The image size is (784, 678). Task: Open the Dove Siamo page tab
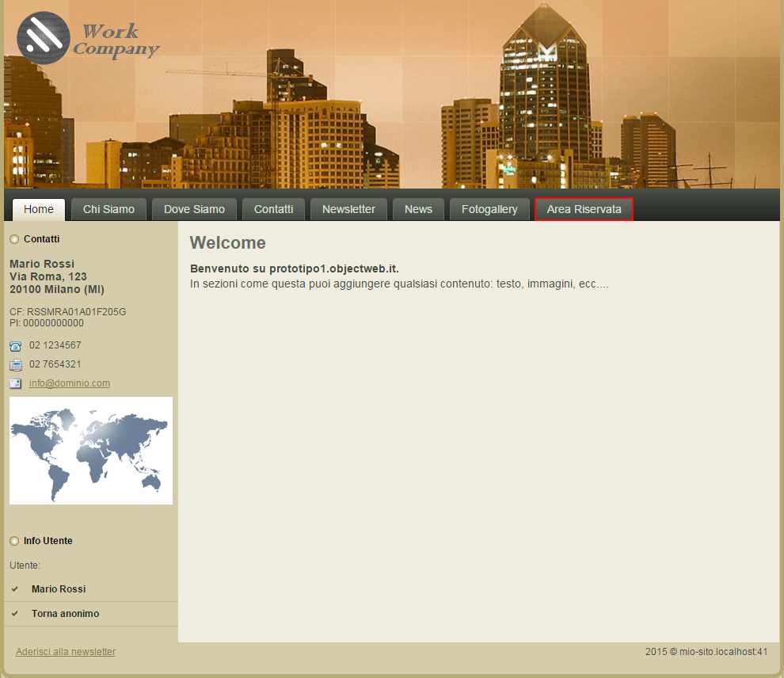click(194, 209)
